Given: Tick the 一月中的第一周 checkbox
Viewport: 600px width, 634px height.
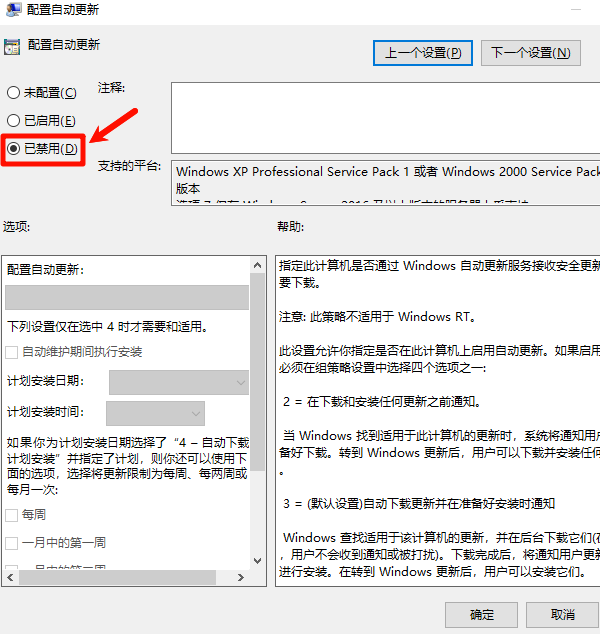Looking at the screenshot, I should [12, 543].
